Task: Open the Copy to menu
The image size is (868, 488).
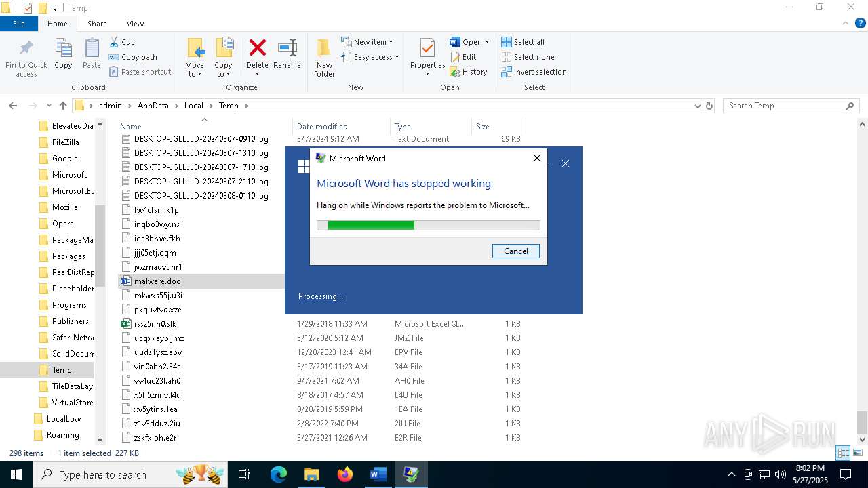Action: (224, 58)
